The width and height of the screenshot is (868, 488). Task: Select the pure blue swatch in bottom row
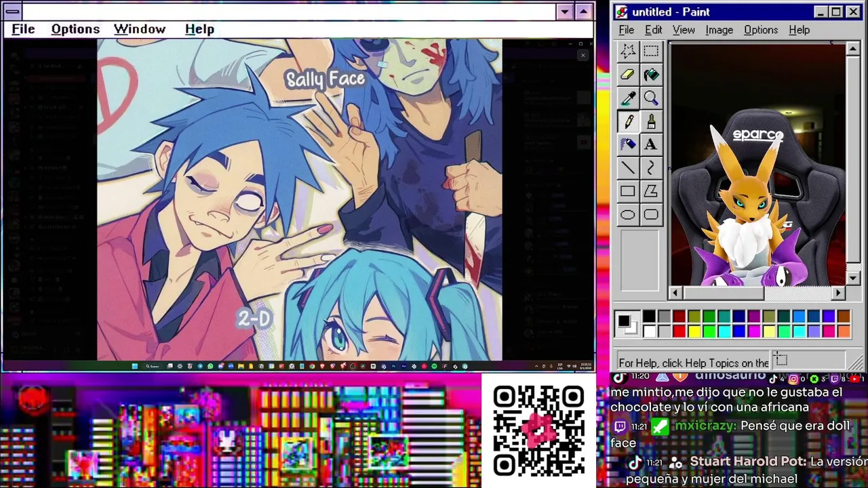(x=738, y=331)
